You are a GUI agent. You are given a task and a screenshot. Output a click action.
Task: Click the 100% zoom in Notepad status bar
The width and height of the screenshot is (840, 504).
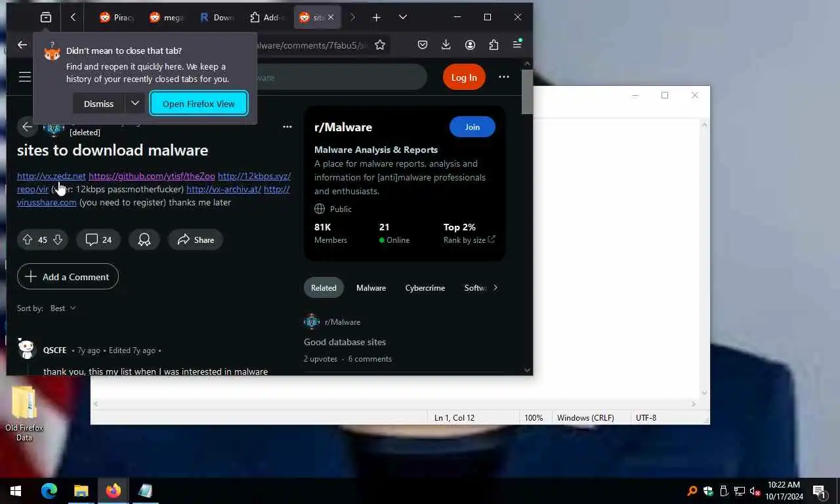coord(534,417)
